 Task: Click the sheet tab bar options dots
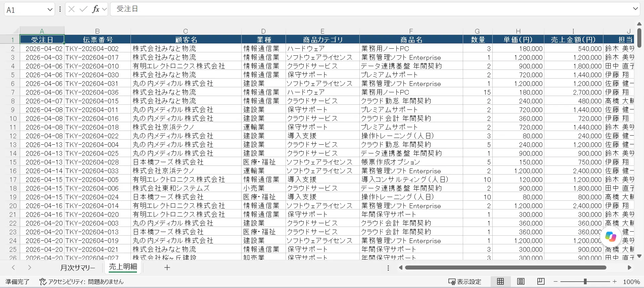(388, 268)
